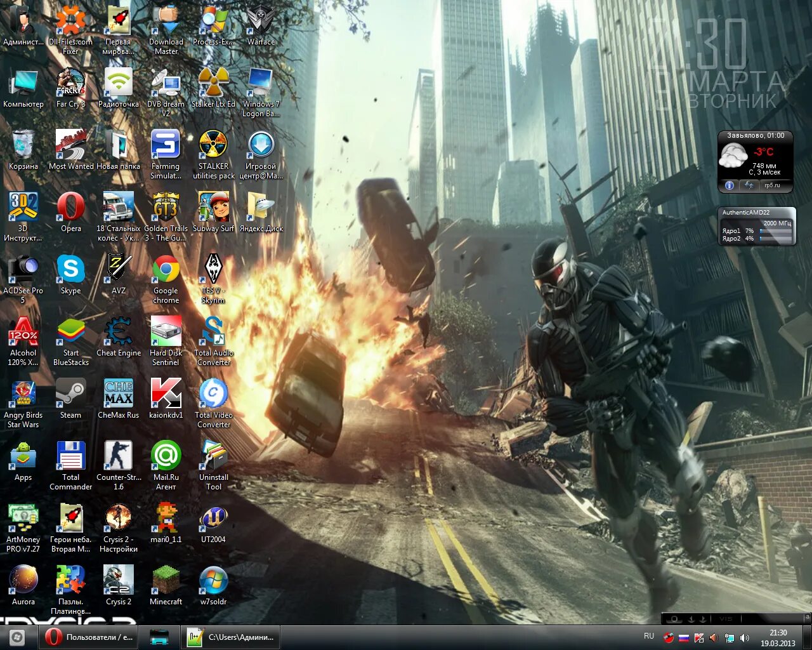Screen dimensions: 812x650
Task: Open the Crysis 2 game shortcut
Action: point(119,585)
